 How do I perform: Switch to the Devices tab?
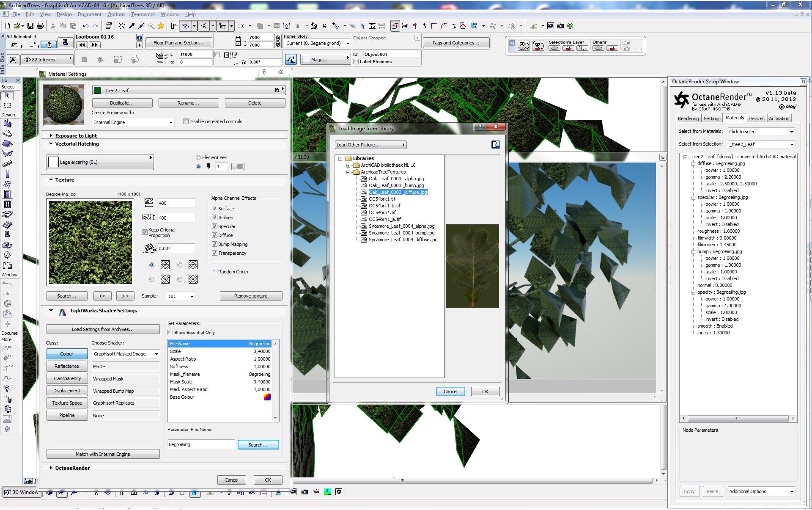pyautogui.click(x=756, y=119)
